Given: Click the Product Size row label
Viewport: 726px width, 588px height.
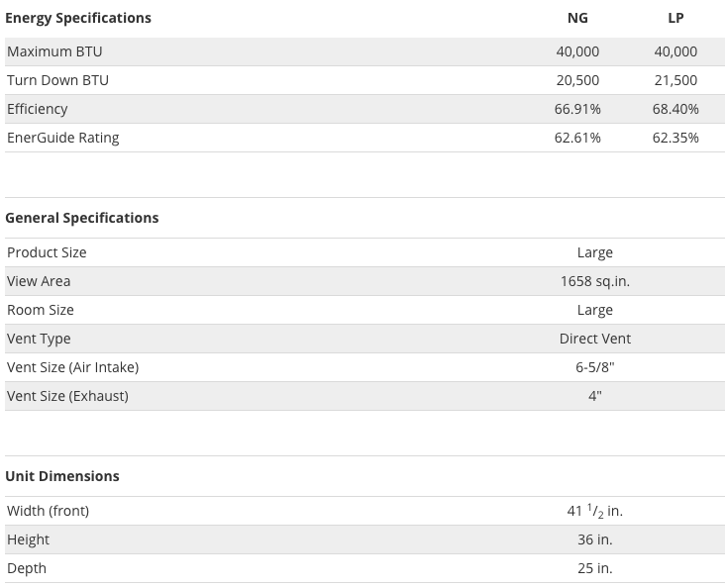Looking at the screenshot, I should pyautogui.click(x=47, y=252).
